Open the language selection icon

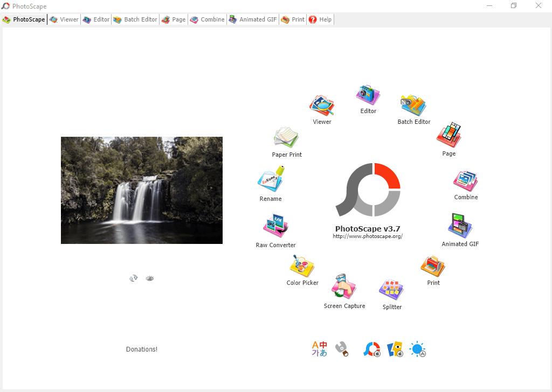(x=319, y=349)
